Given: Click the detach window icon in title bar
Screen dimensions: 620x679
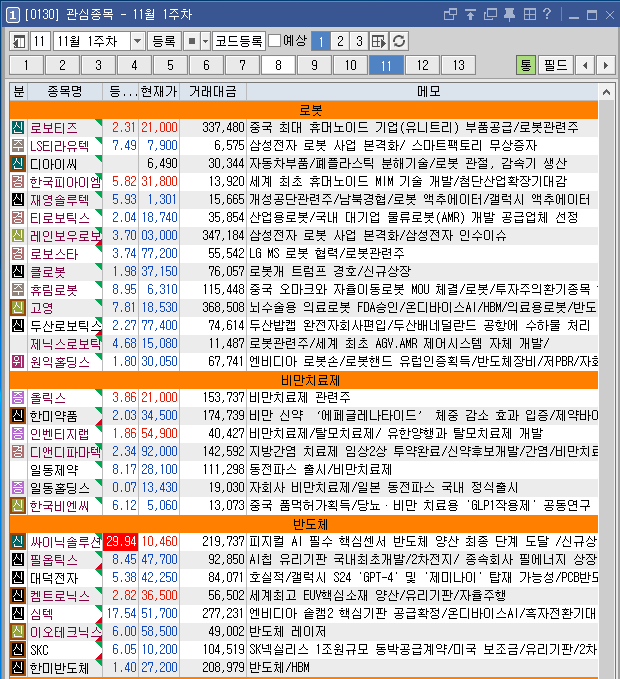Looking at the screenshot, I should tap(490, 14).
